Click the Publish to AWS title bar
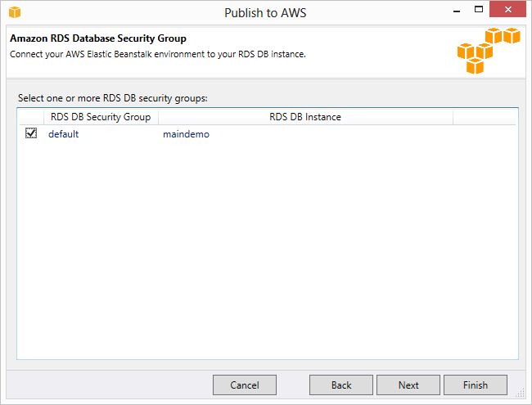Screen dimensions: 532x405 [x=265, y=12]
